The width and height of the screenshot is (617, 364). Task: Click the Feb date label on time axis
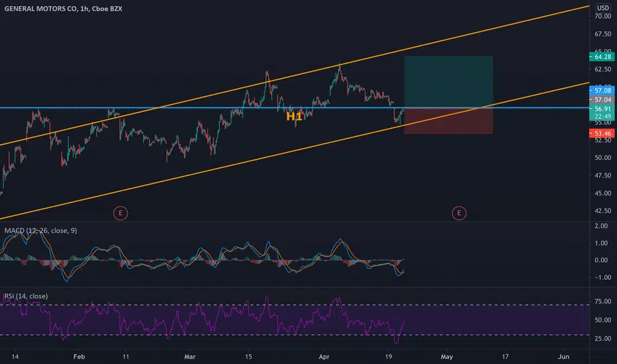pyautogui.click(x=79, y=357)
